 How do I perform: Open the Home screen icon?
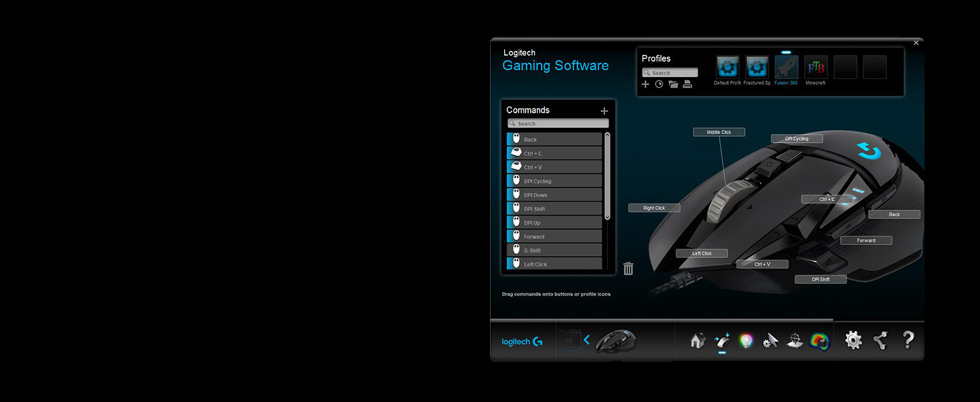click(698, 340)
